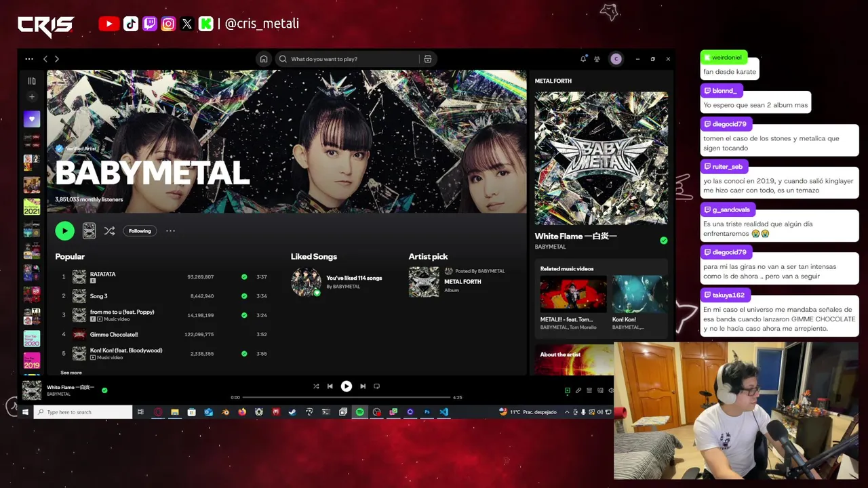Open Your Top Songs 2020 sidebar thumbnail
868x488 pixels.
coord(32,338)
